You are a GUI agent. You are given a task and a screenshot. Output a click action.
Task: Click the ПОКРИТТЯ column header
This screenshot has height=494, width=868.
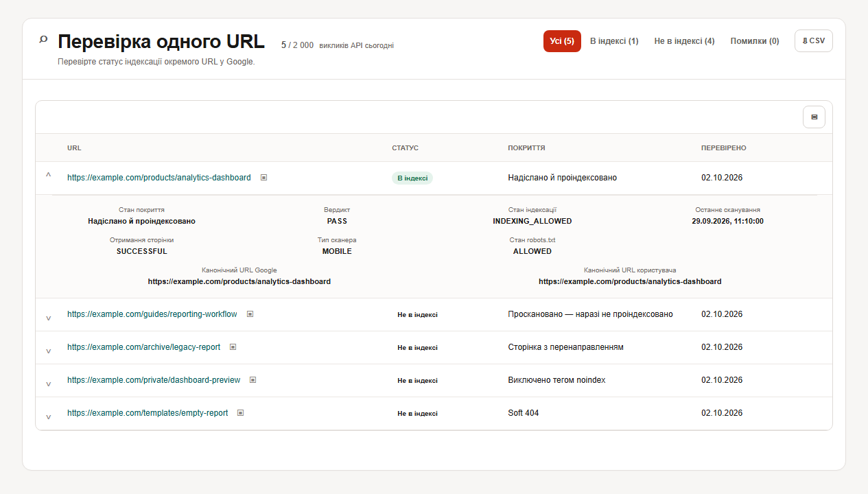pos(526,148)
